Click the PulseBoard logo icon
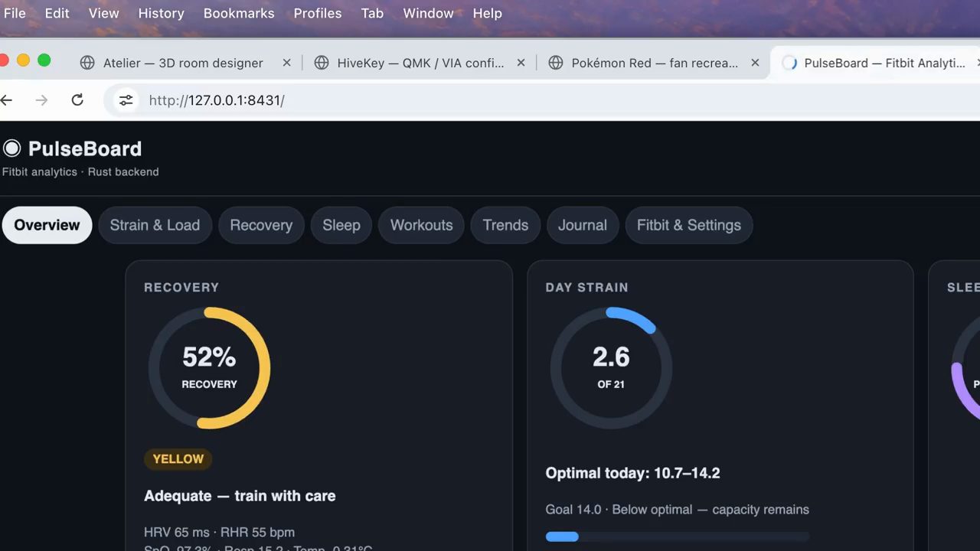The width and height of the screenshot is (980, 551). [x=11, y=148]
